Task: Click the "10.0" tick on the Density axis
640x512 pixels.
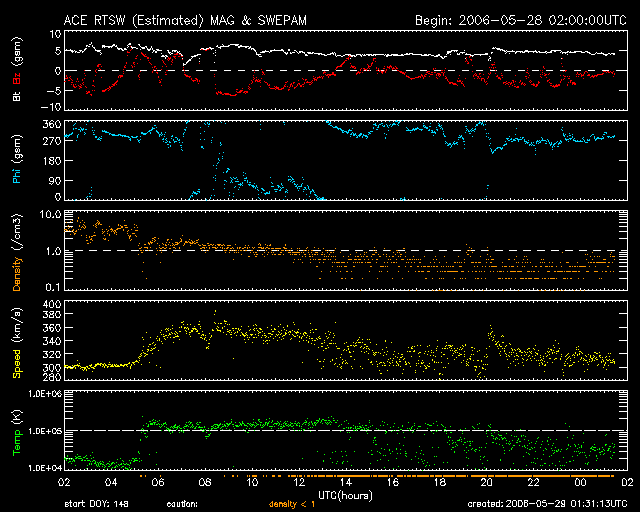Action: (x=50, y=214)
